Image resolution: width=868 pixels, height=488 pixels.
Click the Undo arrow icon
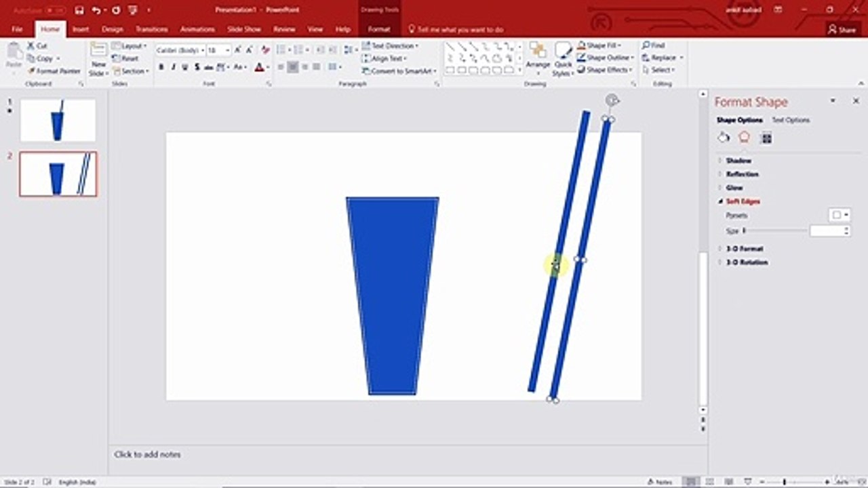coord(96,10)
